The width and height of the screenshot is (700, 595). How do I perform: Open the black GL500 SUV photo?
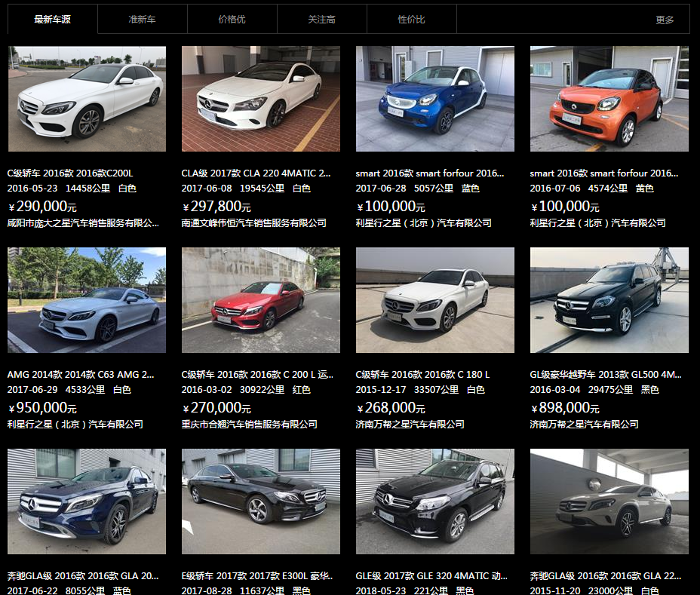coord(609,300)
